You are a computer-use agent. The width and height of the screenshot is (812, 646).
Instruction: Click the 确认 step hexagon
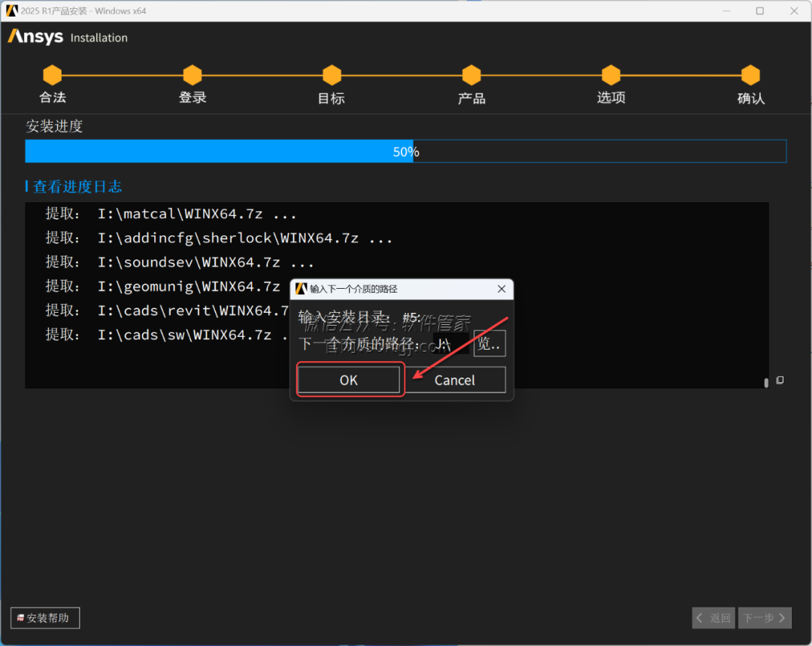[750, 75]
